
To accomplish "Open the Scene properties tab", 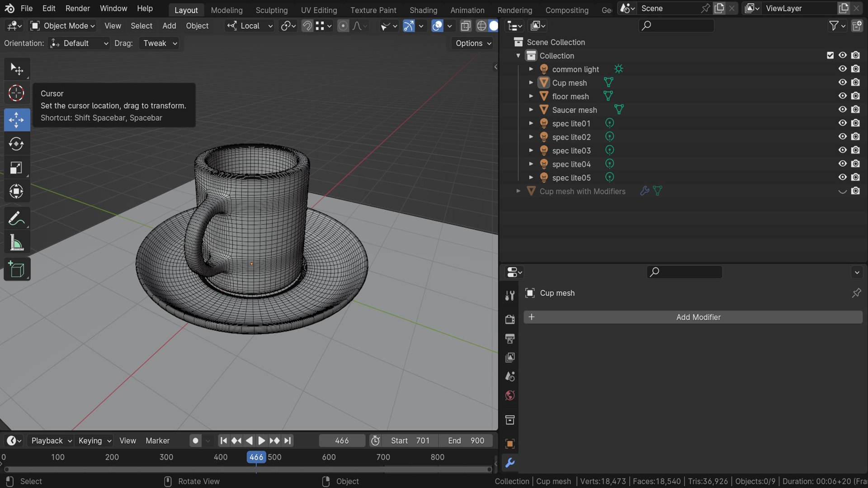I will (510, 376).
